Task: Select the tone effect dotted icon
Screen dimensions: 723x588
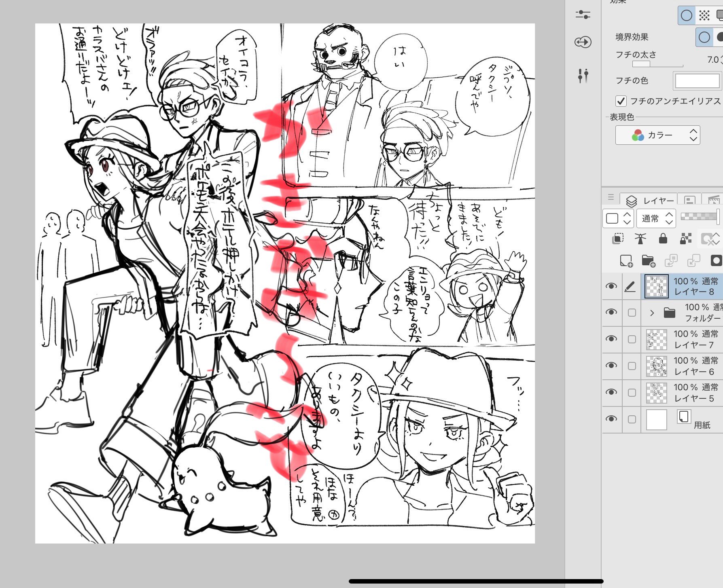Action: click(704, 16)
